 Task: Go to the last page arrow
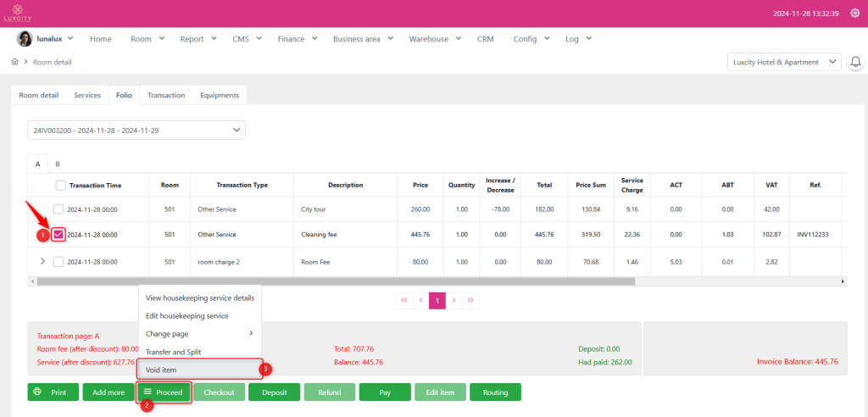pyautogui.click(x=470, y=300)
